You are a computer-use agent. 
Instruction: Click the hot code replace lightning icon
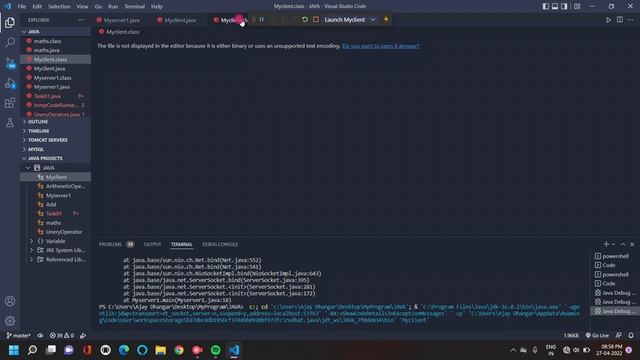click(x=386, y=19)
